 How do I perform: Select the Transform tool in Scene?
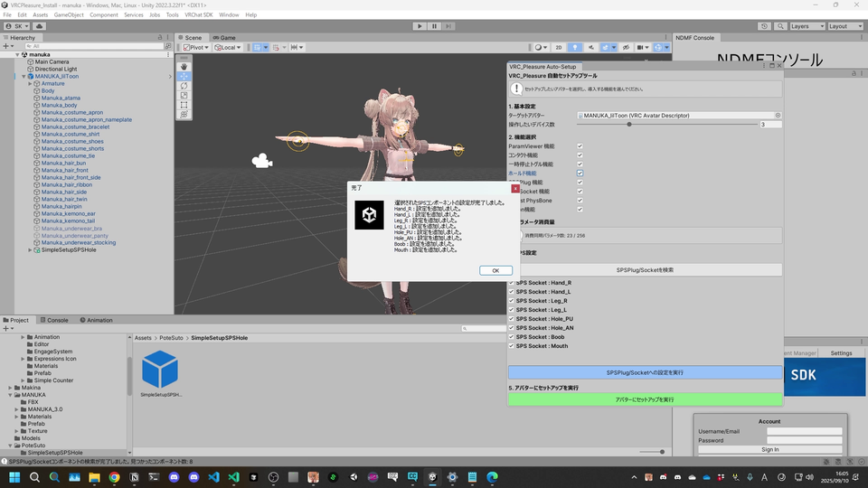(x=184, y=114)
